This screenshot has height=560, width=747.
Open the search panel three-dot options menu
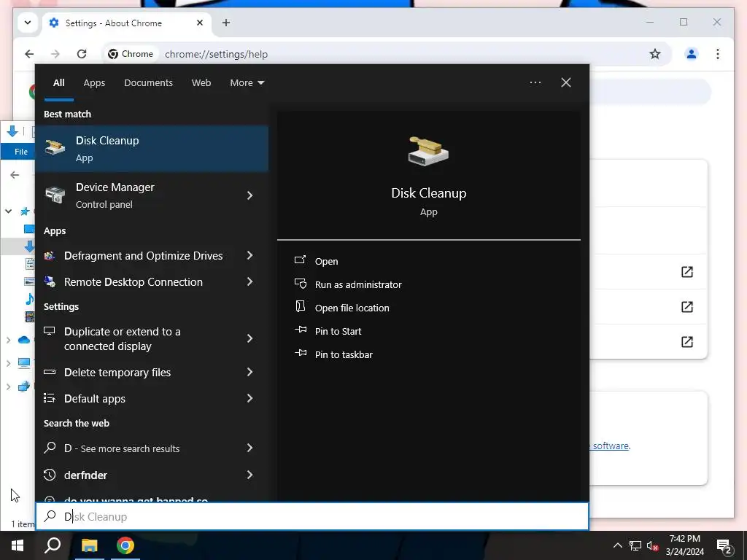535,82
